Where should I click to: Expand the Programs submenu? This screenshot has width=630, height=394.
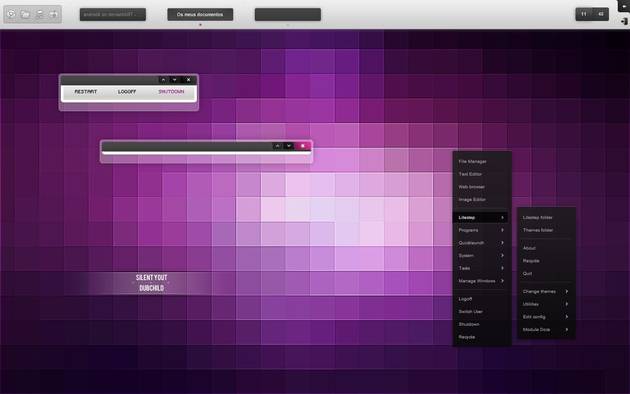(481, 230)
